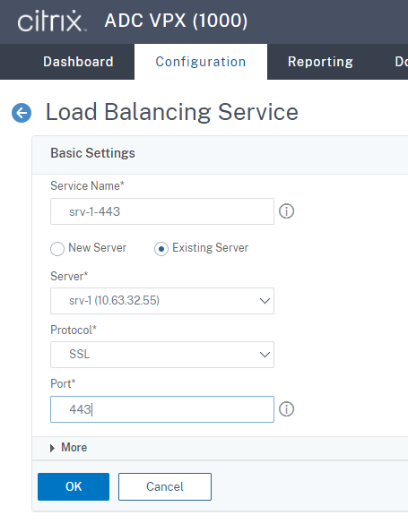Viewport: 408px width, 532px height.
Task: Select the New Server radio button
Action: pyautogui.click(x=57, y=249)
